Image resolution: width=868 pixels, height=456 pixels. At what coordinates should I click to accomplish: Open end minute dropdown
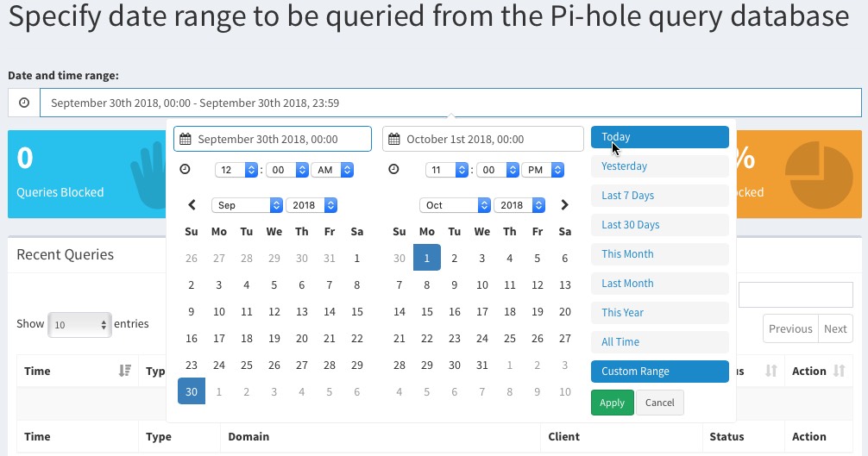[498, 170]
